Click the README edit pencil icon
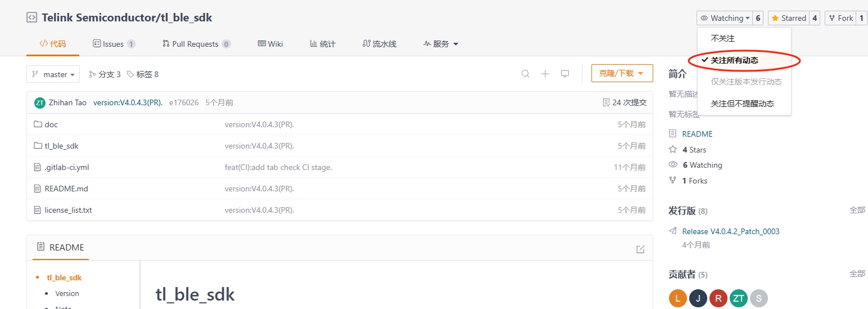868x309 pixels. click(640, 249)
